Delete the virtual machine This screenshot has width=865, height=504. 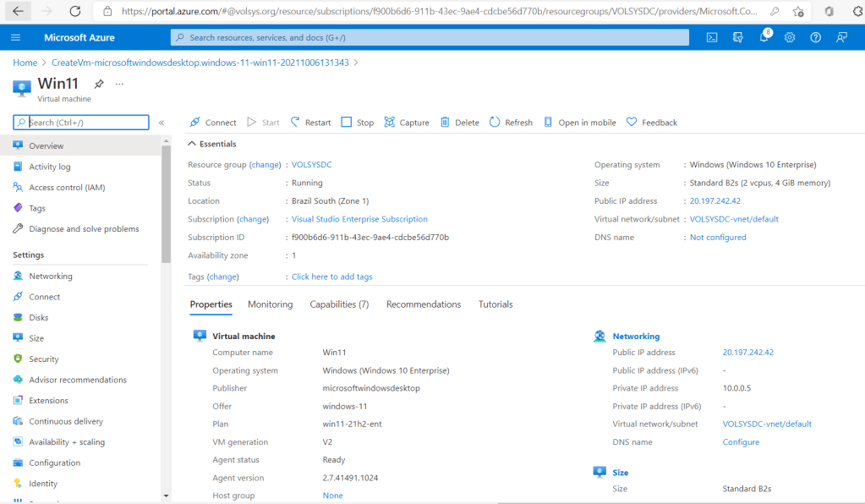click(x=459, y=123)
